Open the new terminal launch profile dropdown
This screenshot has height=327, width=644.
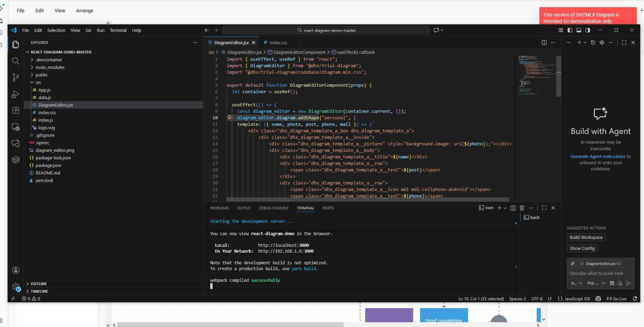pyautogui.click(x=505, y=208)
